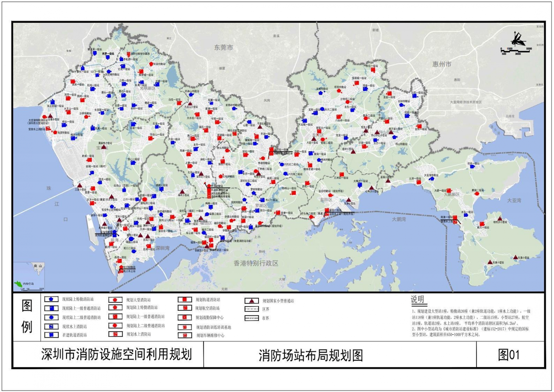Click the 深圳湾 bay label
The image size is (554, 392).
point(163,248)
